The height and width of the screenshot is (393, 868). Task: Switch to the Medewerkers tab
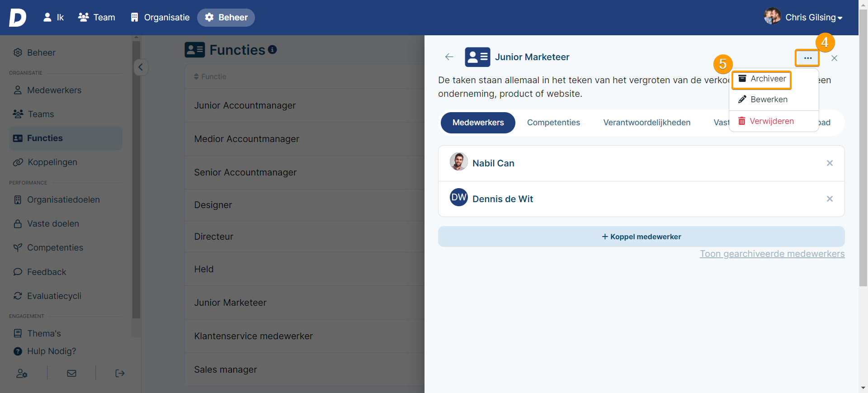pos(478,123)
